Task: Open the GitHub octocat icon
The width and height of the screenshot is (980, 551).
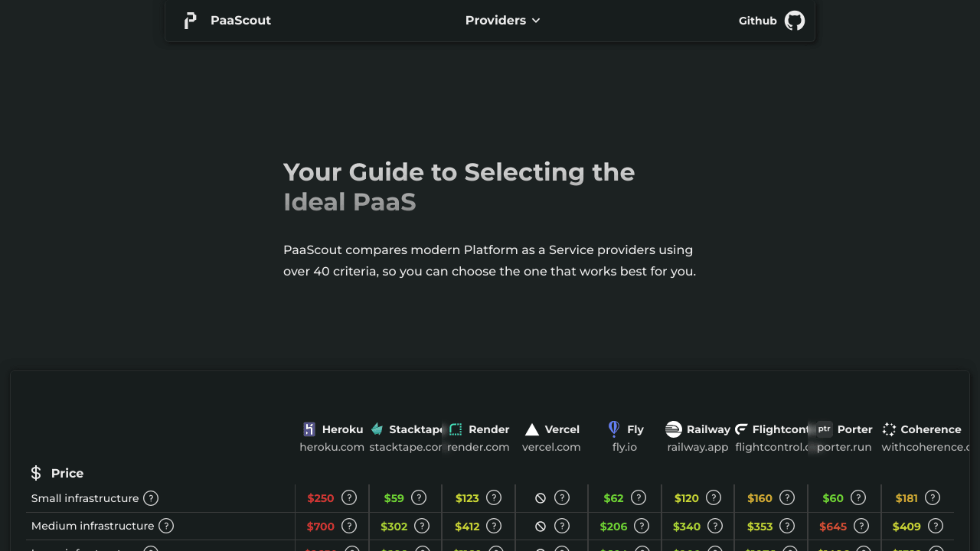Action: 795,21
